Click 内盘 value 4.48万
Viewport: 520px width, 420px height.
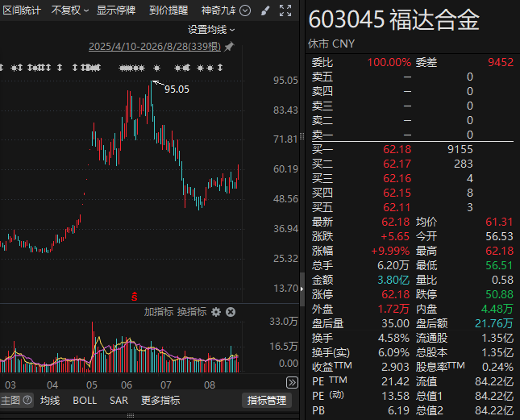[497, 309]
